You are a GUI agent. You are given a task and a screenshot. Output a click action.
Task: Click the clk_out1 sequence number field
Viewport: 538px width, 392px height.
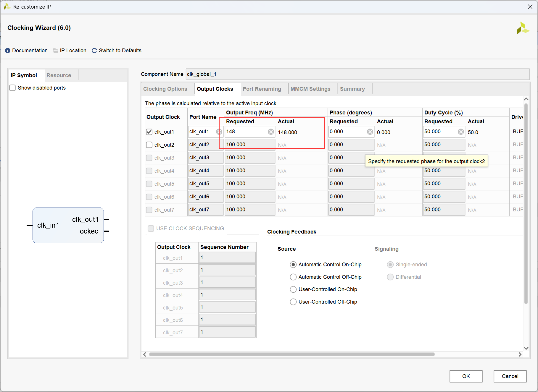(227, 258)
